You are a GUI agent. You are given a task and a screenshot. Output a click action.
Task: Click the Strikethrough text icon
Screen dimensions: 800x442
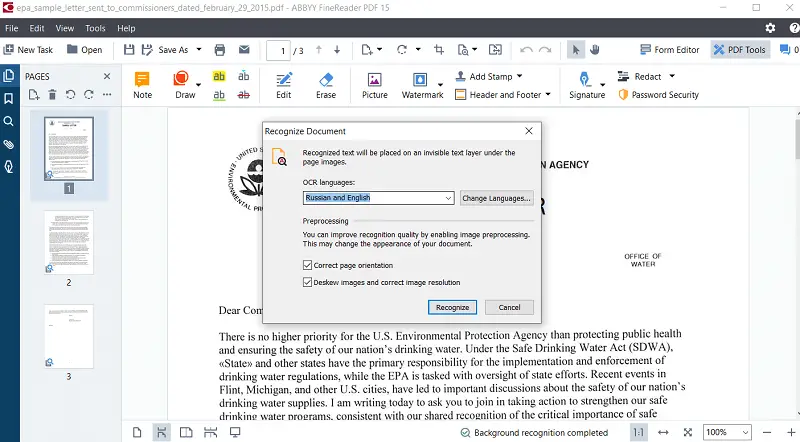[x=244, y=95]
